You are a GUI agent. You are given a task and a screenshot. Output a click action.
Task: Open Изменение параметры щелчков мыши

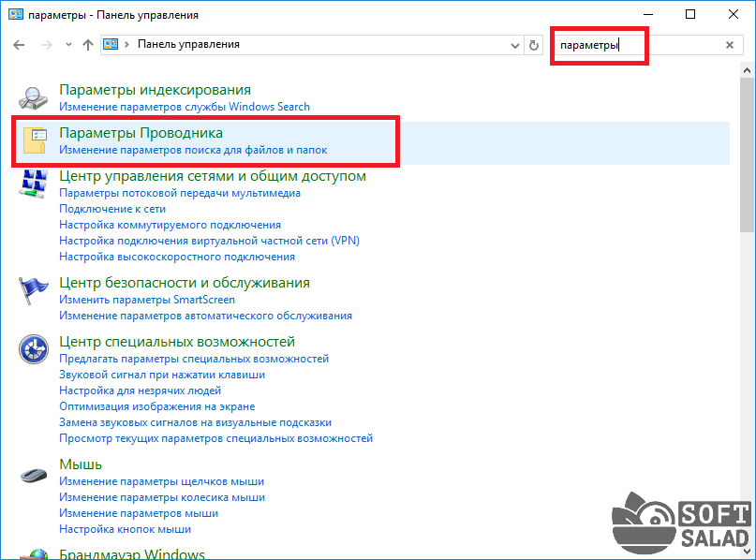tap(161, 481)
